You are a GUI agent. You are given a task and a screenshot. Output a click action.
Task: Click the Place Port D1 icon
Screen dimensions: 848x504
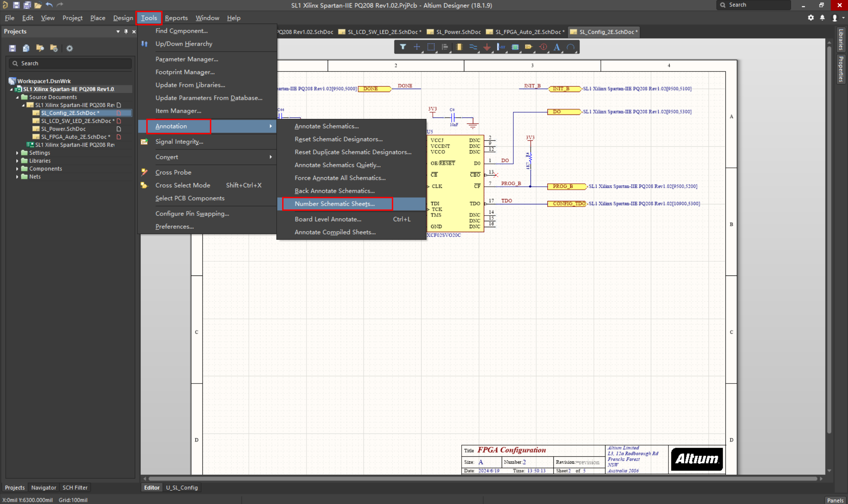point(528,47)
